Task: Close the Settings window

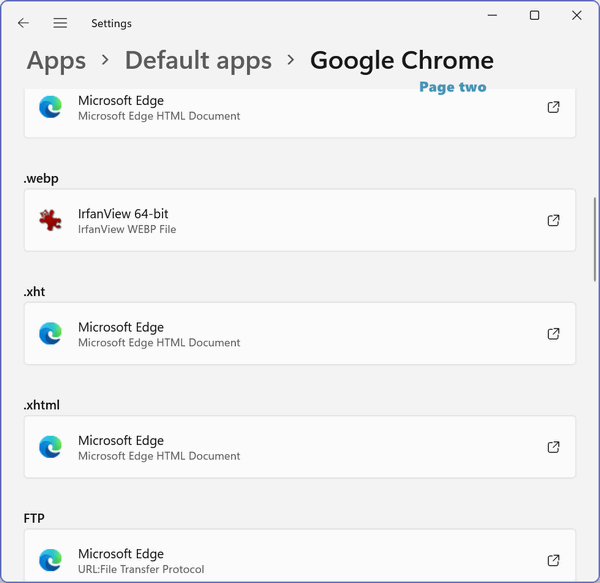Action: [577, 15]
